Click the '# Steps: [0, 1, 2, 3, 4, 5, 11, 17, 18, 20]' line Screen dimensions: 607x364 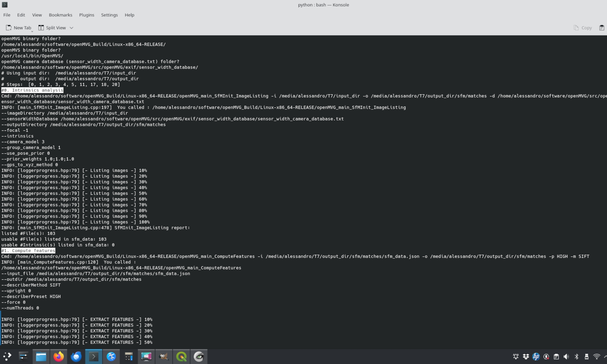point(61,84)
